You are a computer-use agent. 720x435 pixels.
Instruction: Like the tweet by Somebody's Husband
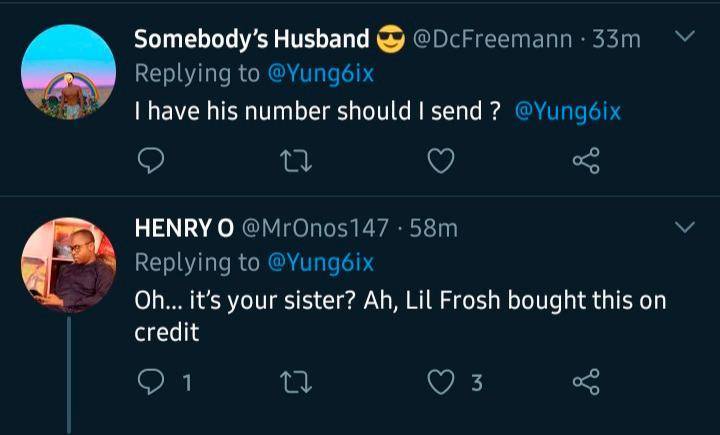tap(441, 160)
